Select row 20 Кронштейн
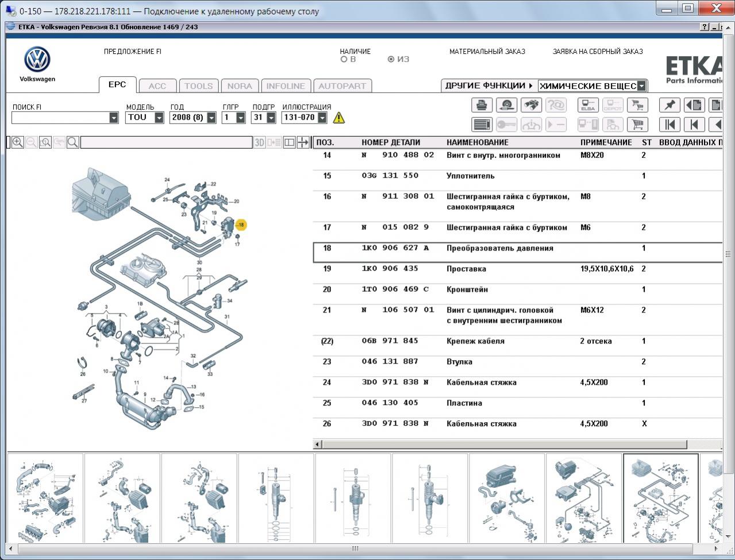The width and height of the screenshot is (735, 560). 517,294
